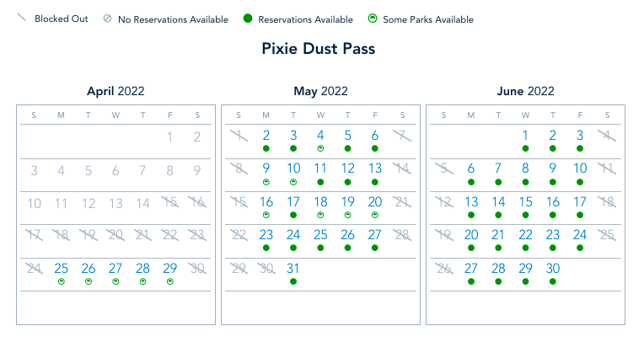Click the availability icon under April 25
The height and width of the screenshot is (342, 644).
62,281
